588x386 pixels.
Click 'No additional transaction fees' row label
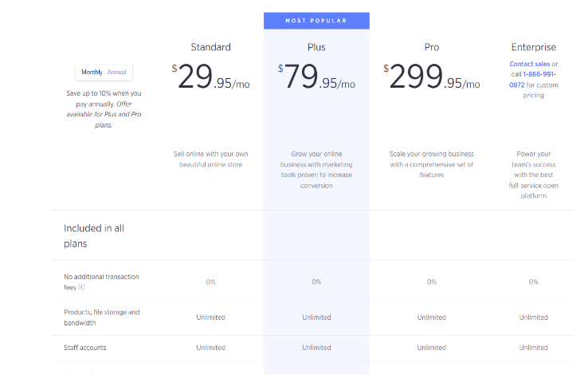click(x=101, y=282)
